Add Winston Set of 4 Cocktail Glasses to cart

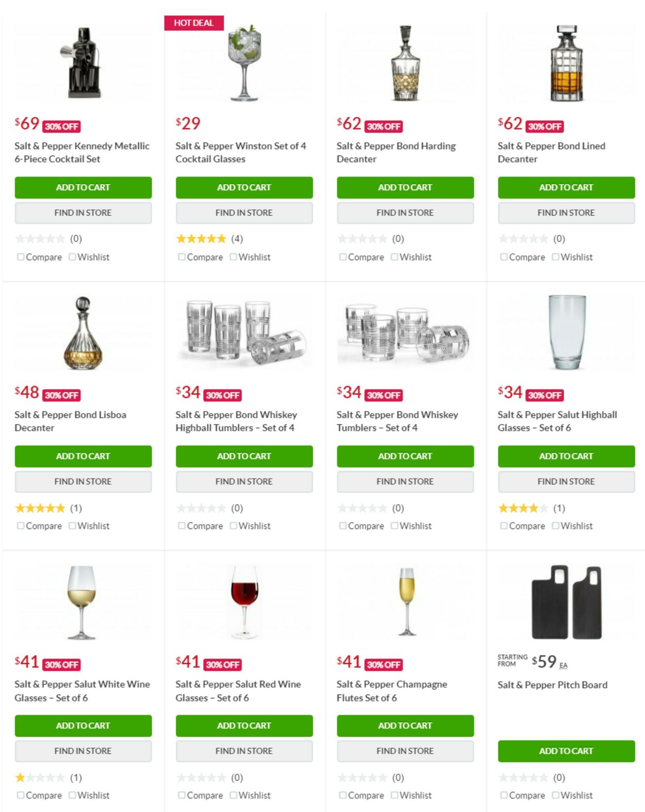click(x=244, y=187)
